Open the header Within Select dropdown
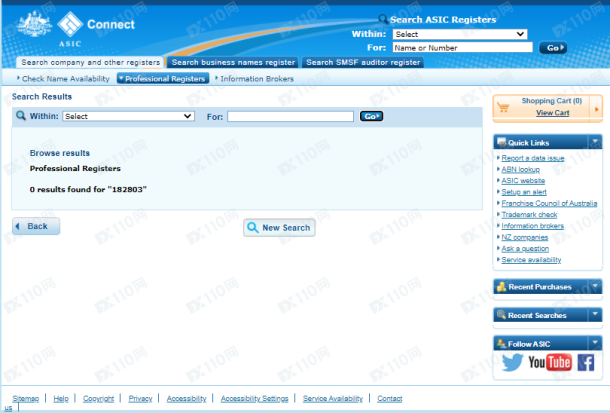Screen dimensions: 610x413 point(459,34)
